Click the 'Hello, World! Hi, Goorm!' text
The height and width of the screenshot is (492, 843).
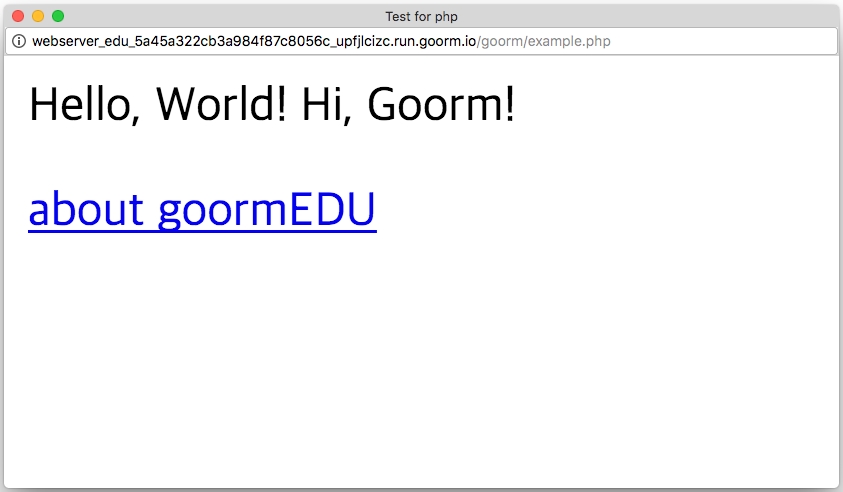pyautogui.click(x=272, y=105)
